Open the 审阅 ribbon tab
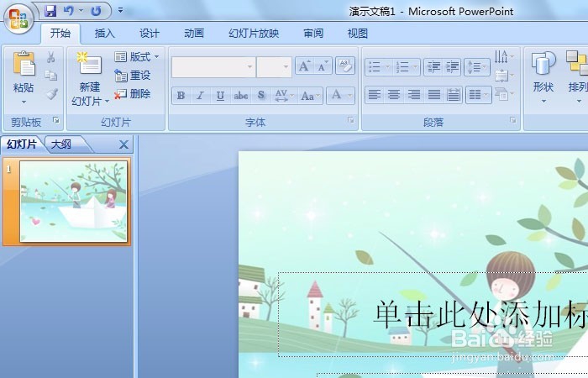This screenshot has height=378, width=588. click(x=313, y=34)
